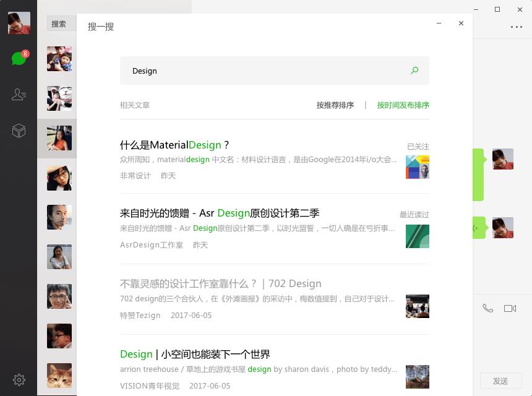Minimize the main WeChat window
The width and height of the screenshot is (532, 396).
(x=476, y=9)
